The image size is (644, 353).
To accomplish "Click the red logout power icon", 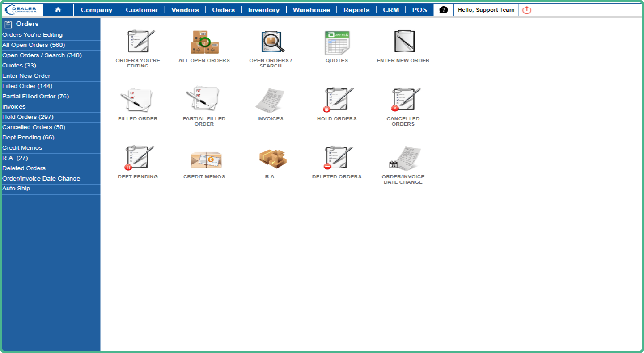I will (527, 10).
